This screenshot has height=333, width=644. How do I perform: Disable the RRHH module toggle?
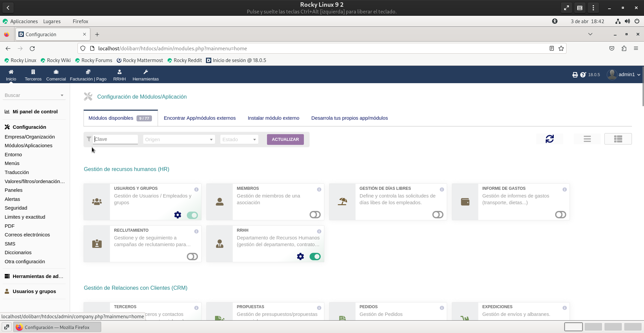point(315,257)
